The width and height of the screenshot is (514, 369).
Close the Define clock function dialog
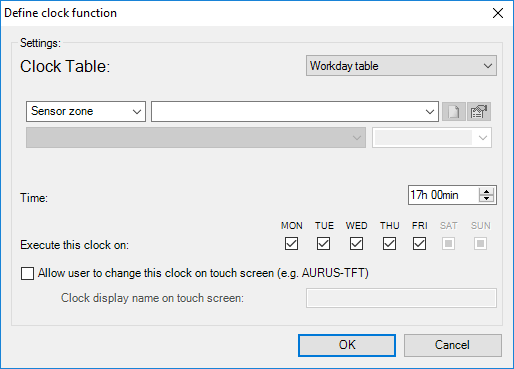click(498, 13)
